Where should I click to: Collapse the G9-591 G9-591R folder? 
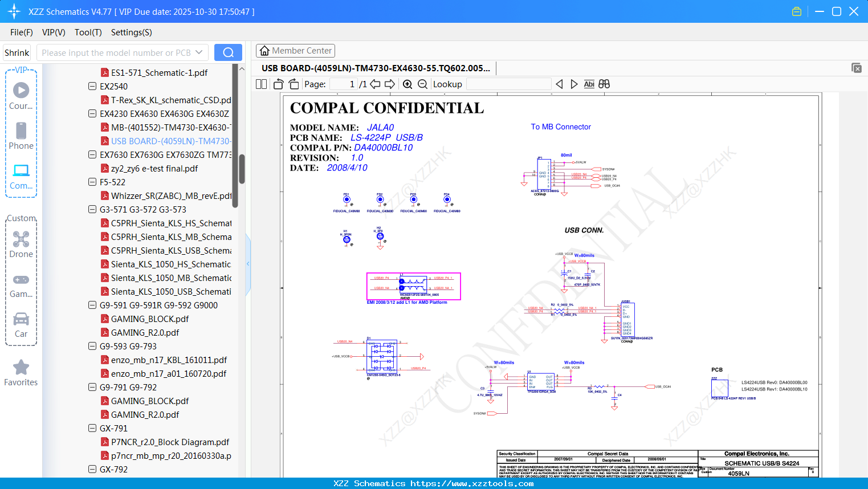pos(92,305)
